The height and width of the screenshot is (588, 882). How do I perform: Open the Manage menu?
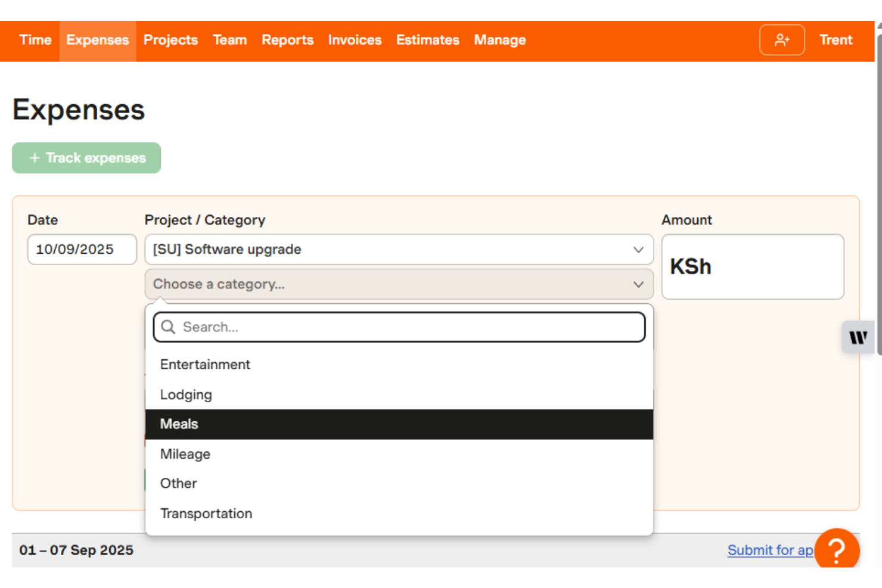(x=499, y=40)
